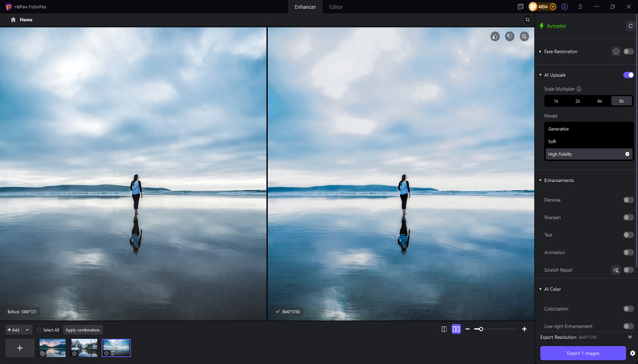Choose the Soft model option
The image size is (638, 364).
(589, 142)
